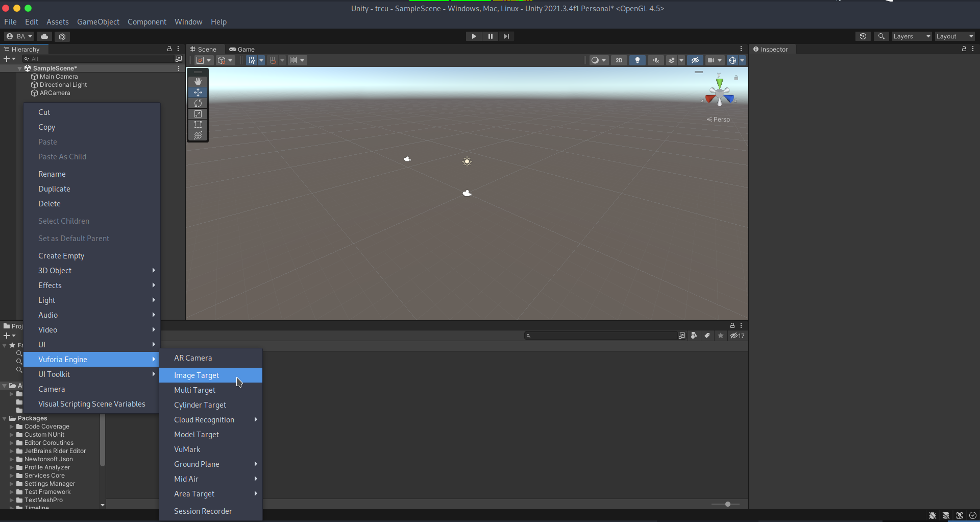Select the Hand view tool
The width and height of the screenshot is (980, 522).
(198, 82)
